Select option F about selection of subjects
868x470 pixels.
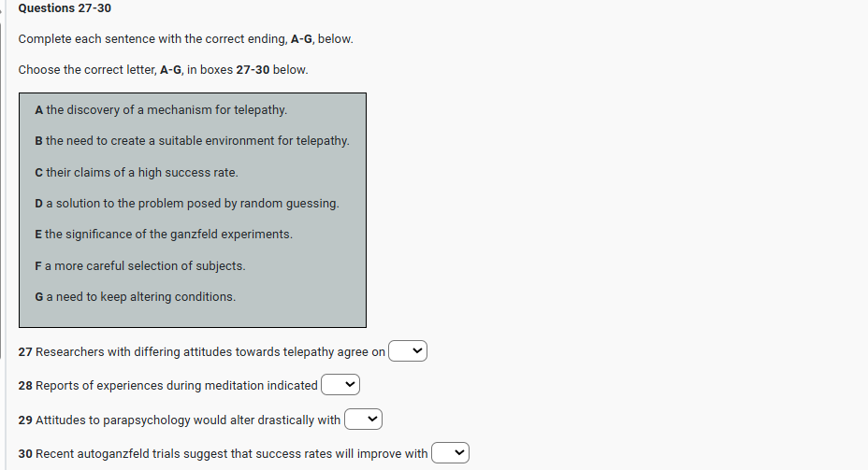coord(140,265)
